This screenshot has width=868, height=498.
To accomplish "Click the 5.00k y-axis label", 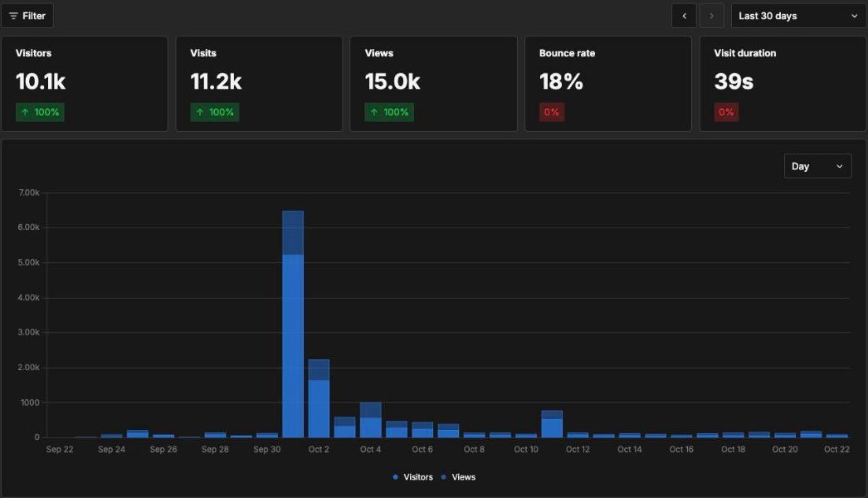I will (29, 262).
